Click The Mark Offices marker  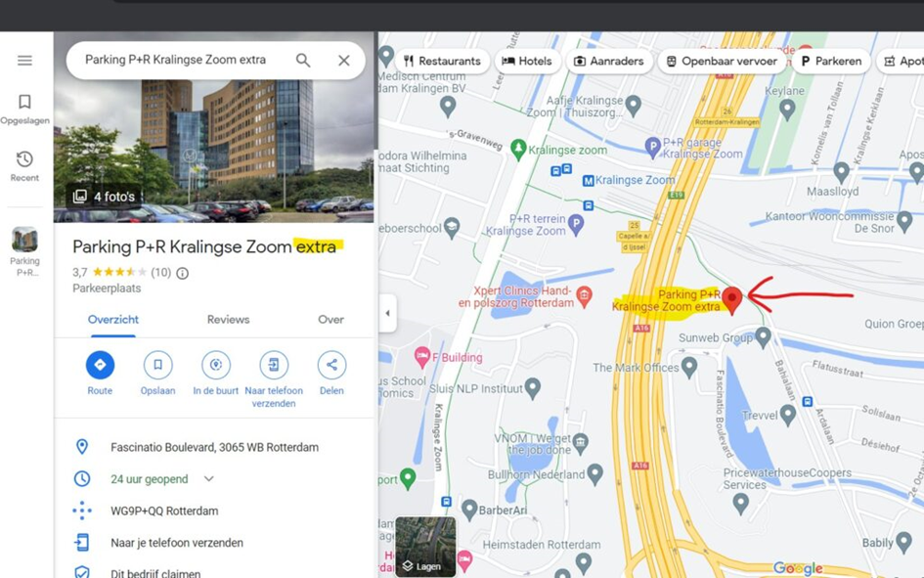point(689,367)
